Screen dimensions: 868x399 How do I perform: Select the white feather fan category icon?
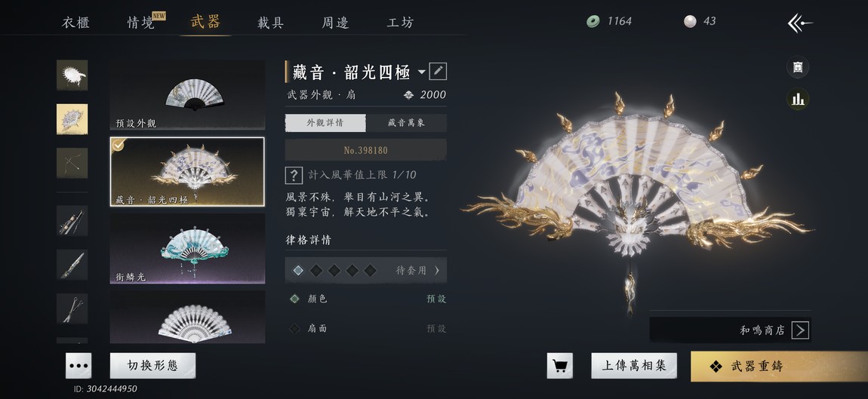[x=72, y=75]
